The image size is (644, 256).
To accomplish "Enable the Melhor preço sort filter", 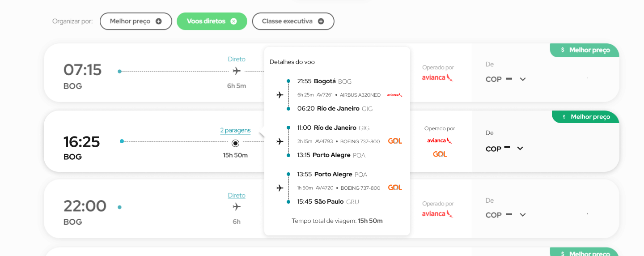I will pos(136,21).
